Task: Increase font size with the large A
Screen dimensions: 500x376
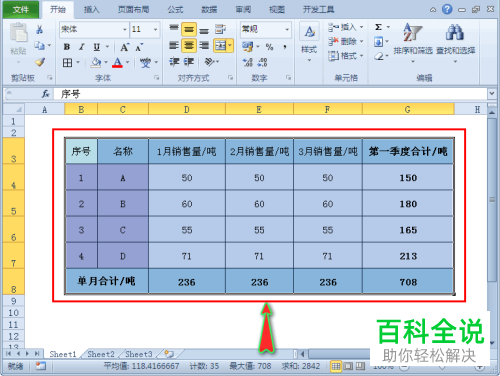Action: tap(124, 47)
